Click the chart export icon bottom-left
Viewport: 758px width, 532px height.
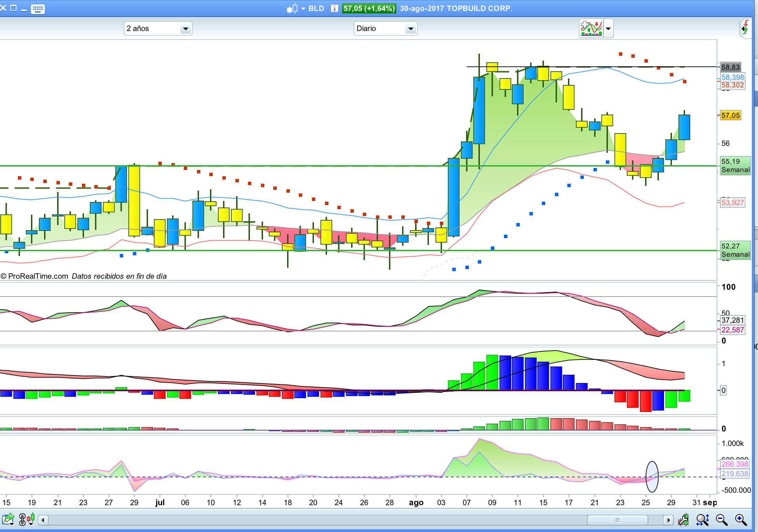(x=8, y=519)
